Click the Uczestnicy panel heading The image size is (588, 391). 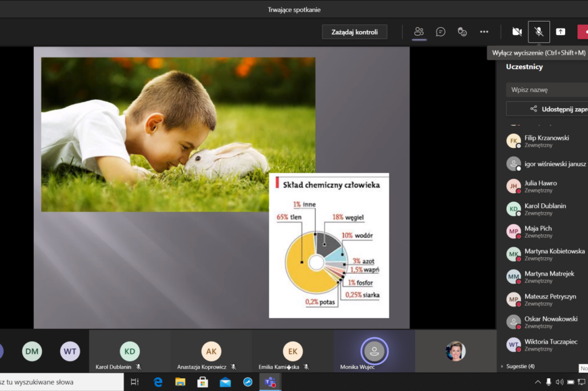pyautogui.click(x=524, y=67)
